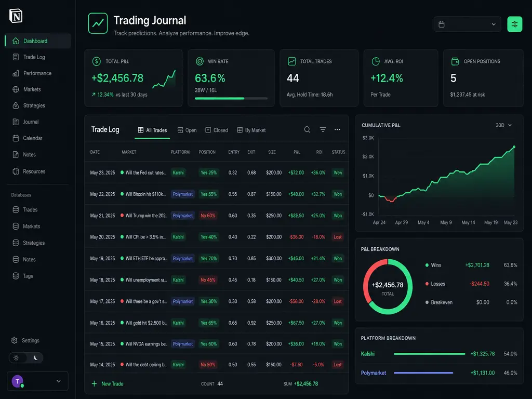The height and width of the screenshot is (399, 532).
Task: Open the Markets database icon
Action: tap(16, 227)
